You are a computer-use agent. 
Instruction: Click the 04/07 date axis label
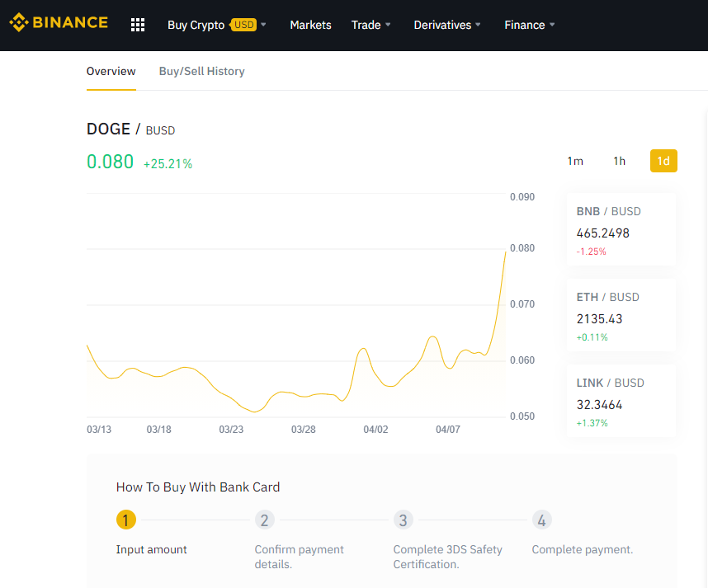pos(448,430)
